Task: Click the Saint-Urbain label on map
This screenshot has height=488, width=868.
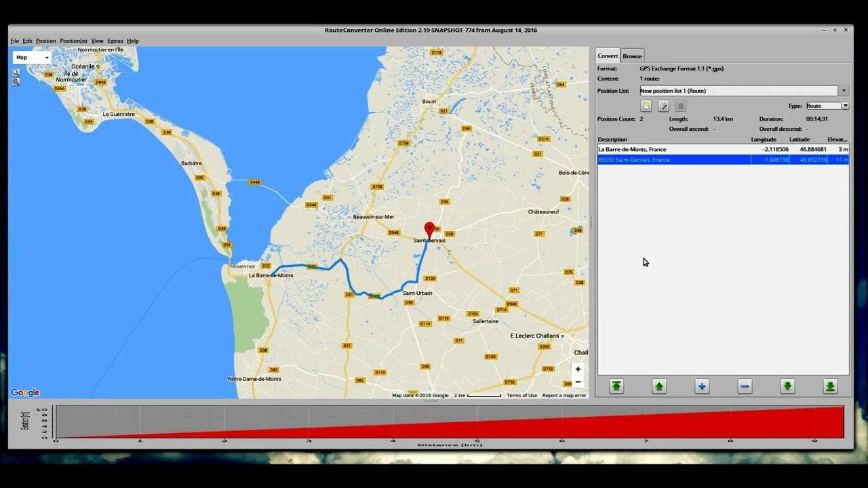Action: tap(417, 293)
